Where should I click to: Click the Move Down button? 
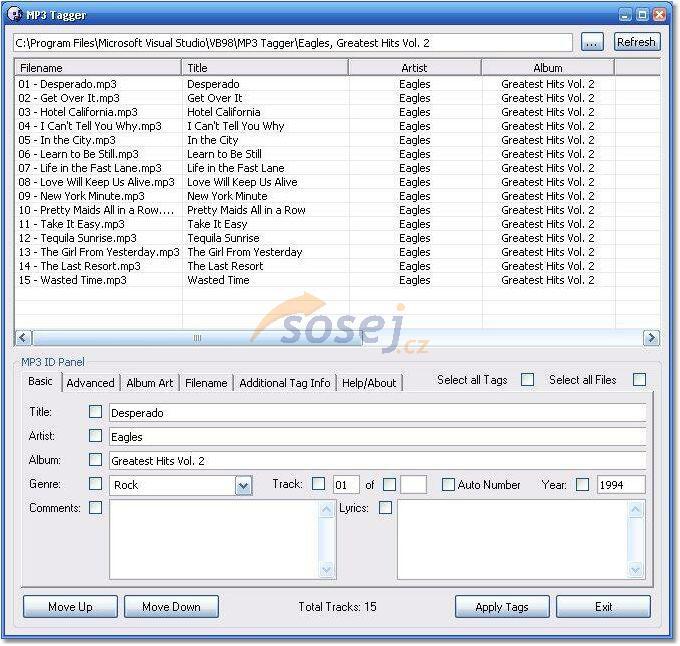tap(171, 607)
